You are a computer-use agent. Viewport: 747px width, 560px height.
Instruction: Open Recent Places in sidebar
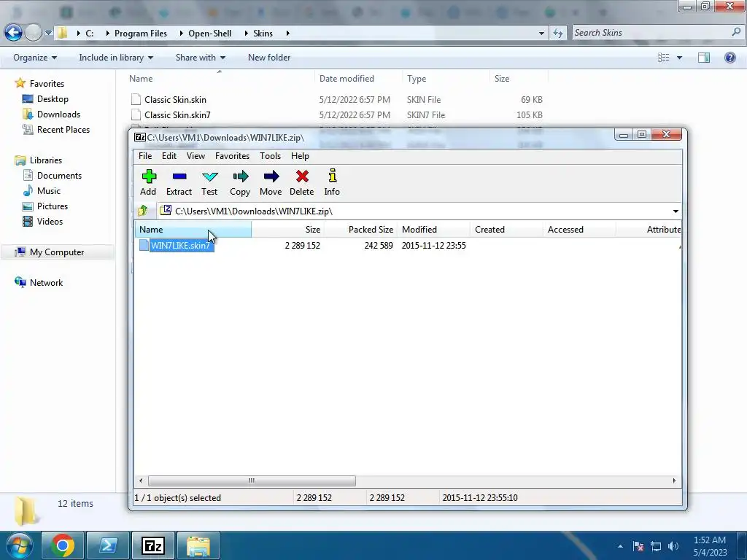(63, 130)
